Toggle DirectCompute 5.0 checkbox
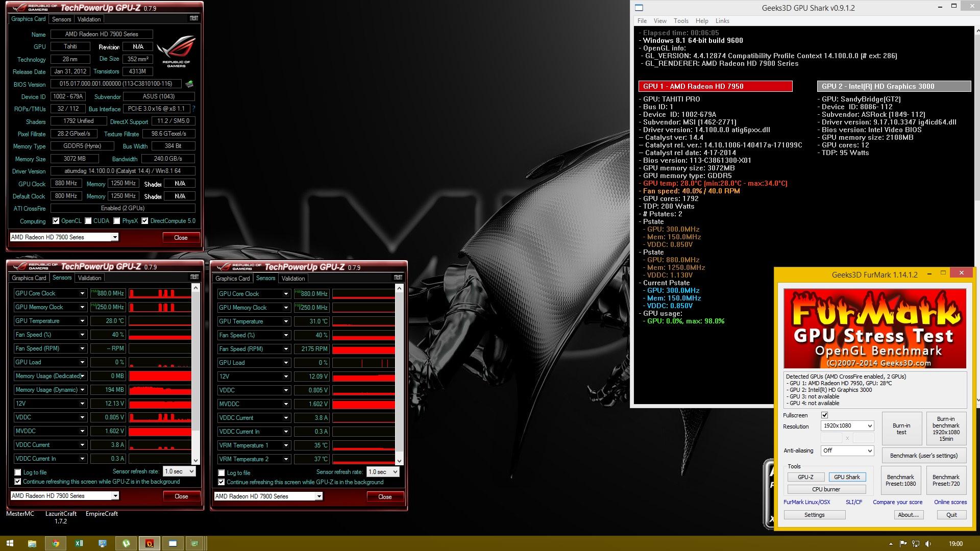 [145, 221]
